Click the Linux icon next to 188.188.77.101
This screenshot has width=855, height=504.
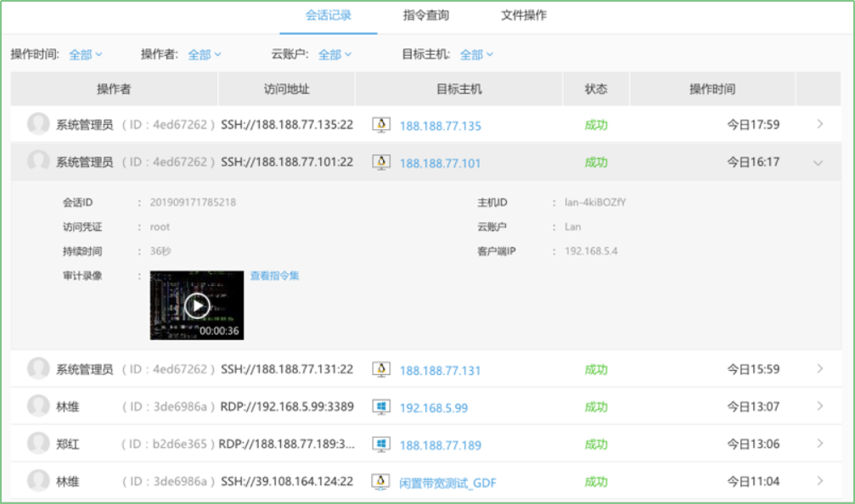(380, 161)
